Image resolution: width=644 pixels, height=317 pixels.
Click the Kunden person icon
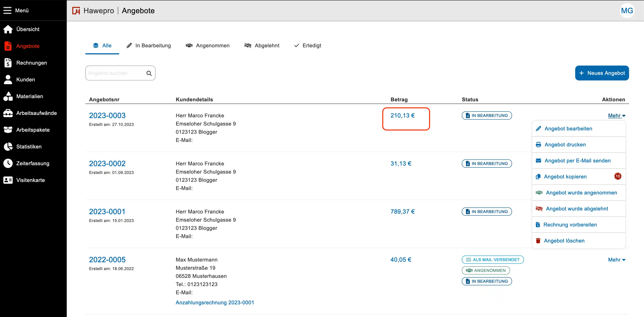click(x=8, y=80)
